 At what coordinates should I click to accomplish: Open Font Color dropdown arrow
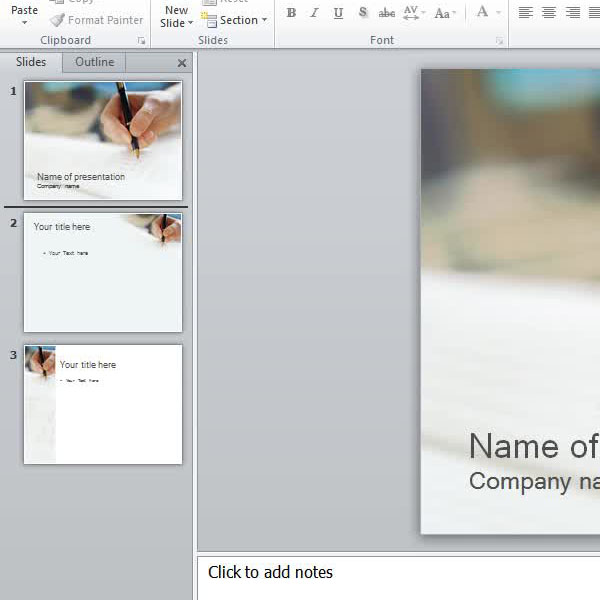click(x=499, y=13)
